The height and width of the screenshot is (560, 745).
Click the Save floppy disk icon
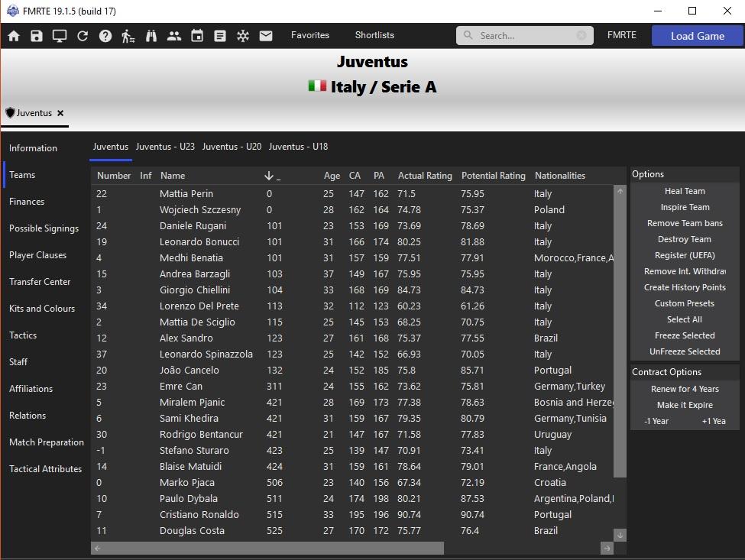click(x=37, y=36)
